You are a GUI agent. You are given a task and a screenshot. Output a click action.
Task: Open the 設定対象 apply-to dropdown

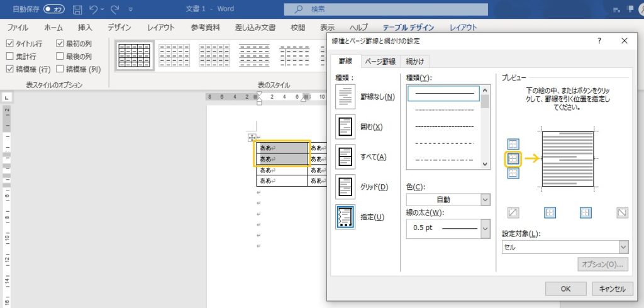pos(565,247)
